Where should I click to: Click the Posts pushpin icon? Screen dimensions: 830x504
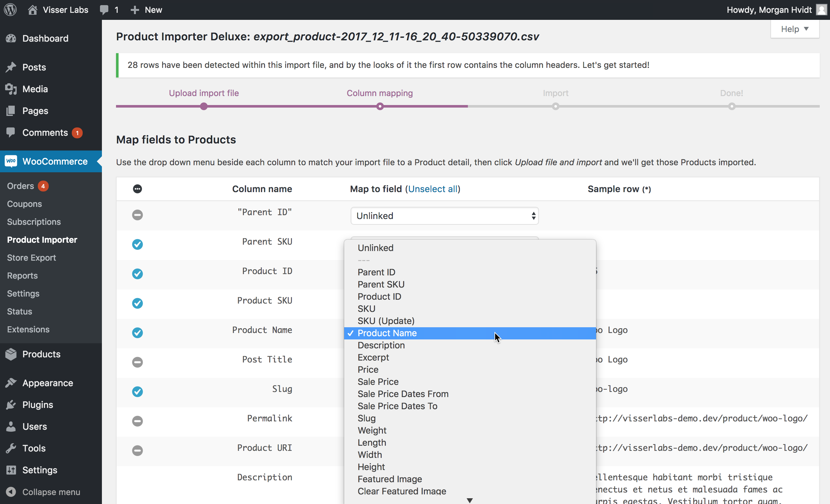click(x=11, y=67)
